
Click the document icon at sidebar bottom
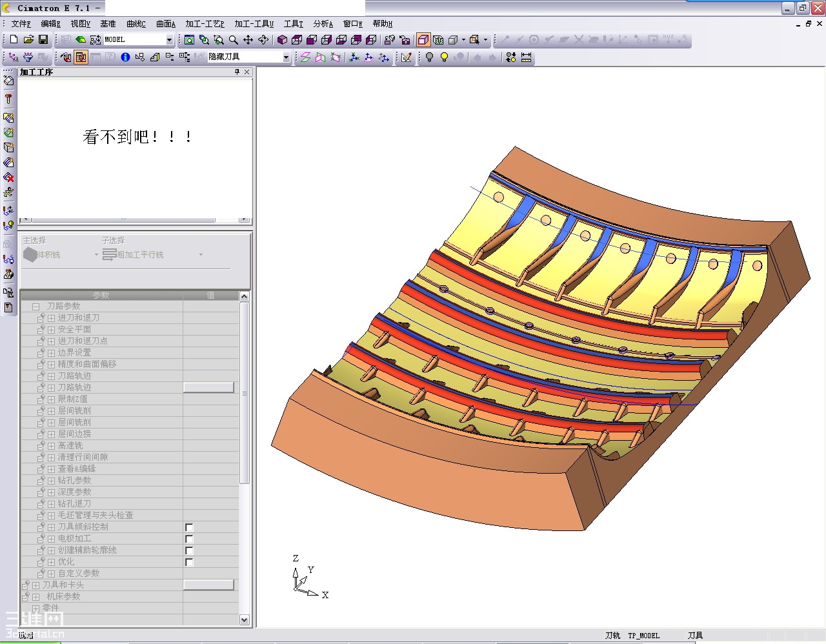pos(8,308)
